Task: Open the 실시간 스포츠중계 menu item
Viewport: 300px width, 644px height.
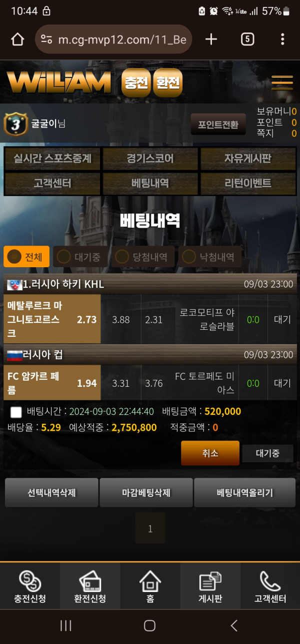Action: pos(52,159)
